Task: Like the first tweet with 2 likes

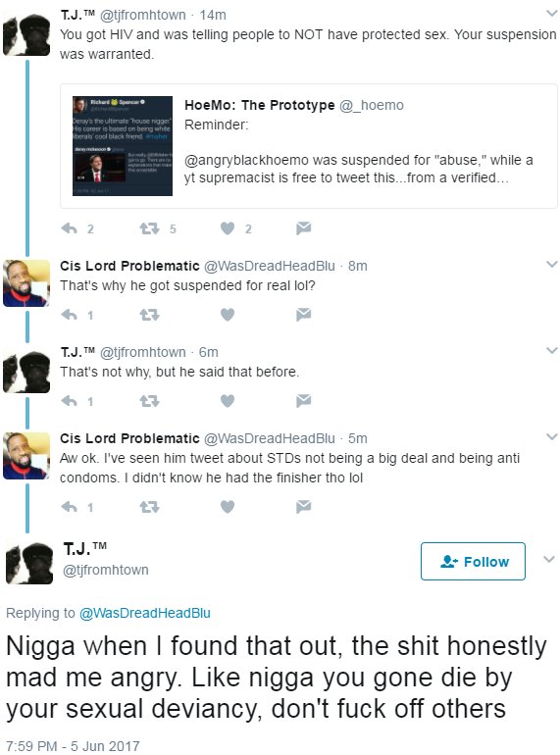Action: tap(228, 228)
